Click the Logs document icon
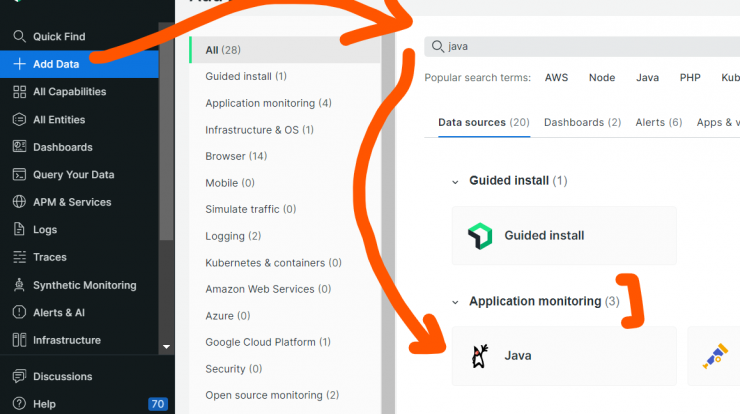The height and width of the screenshot is (414, 740). click(x=19, y=229)
